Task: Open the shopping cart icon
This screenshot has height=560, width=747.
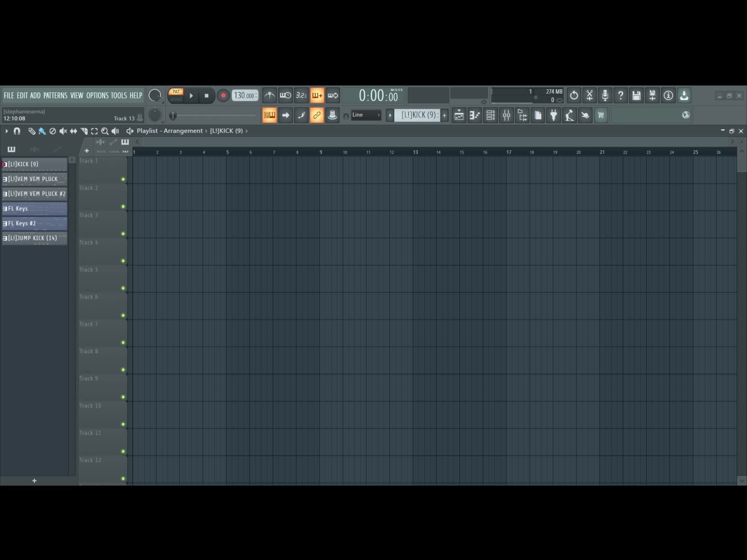Action: point(601,115)
